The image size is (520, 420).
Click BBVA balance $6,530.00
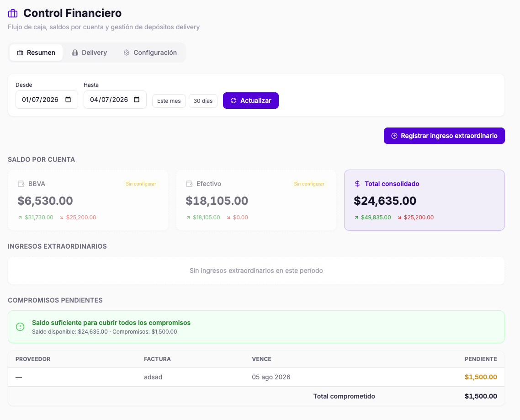pos(45,201)
